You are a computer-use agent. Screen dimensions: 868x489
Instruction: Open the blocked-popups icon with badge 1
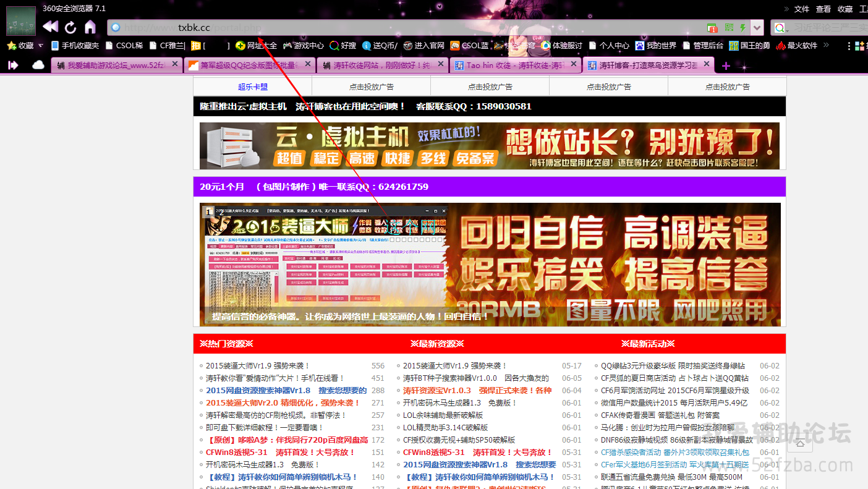[x=712, y=28]
